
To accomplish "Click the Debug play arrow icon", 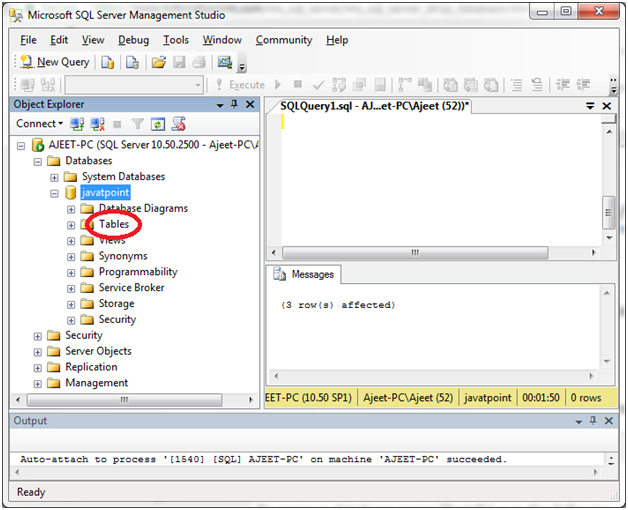I will pos(278,84).
